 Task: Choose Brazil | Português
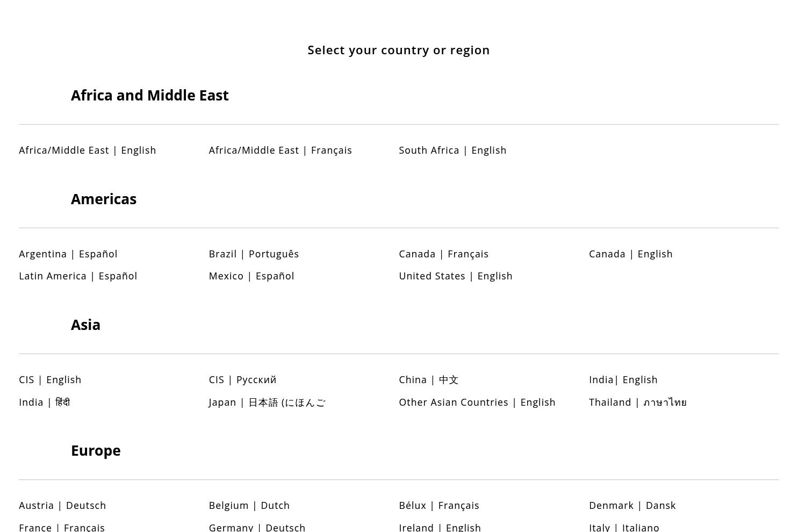(x=254, y=254)
